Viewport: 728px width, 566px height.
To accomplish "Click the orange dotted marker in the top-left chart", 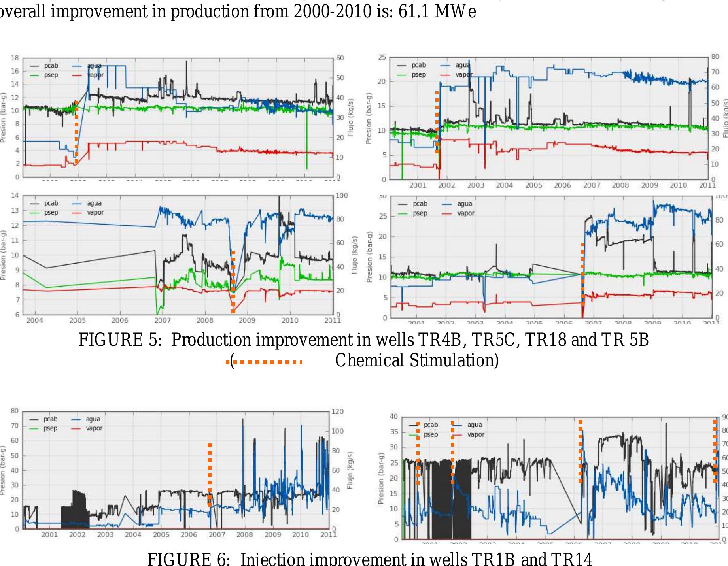I will (x=76, y=132).
